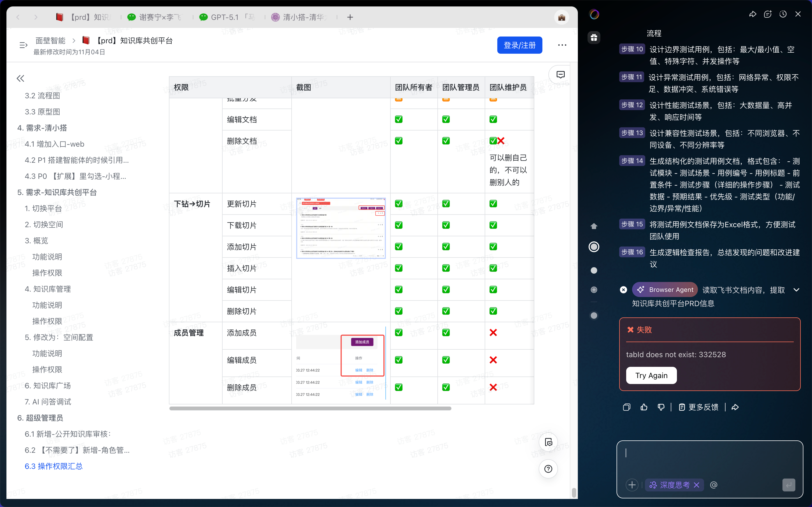Open the history clock icon
Viewport: 812px width, 507px height.
click(783, 14)
